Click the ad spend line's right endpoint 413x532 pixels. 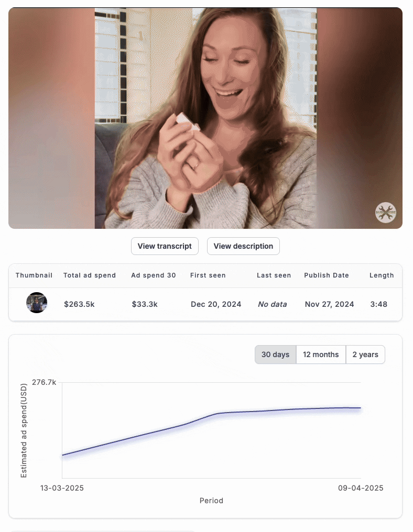pos(361,408)
